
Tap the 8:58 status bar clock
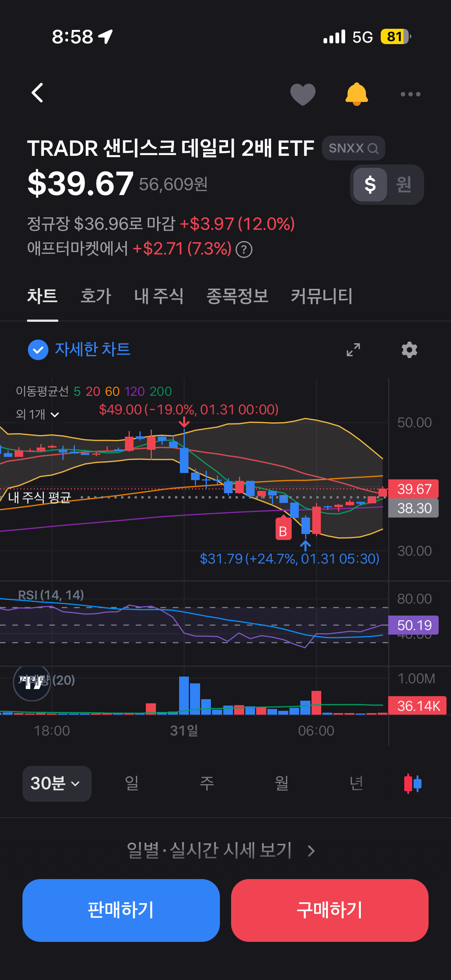pos(72,37)
